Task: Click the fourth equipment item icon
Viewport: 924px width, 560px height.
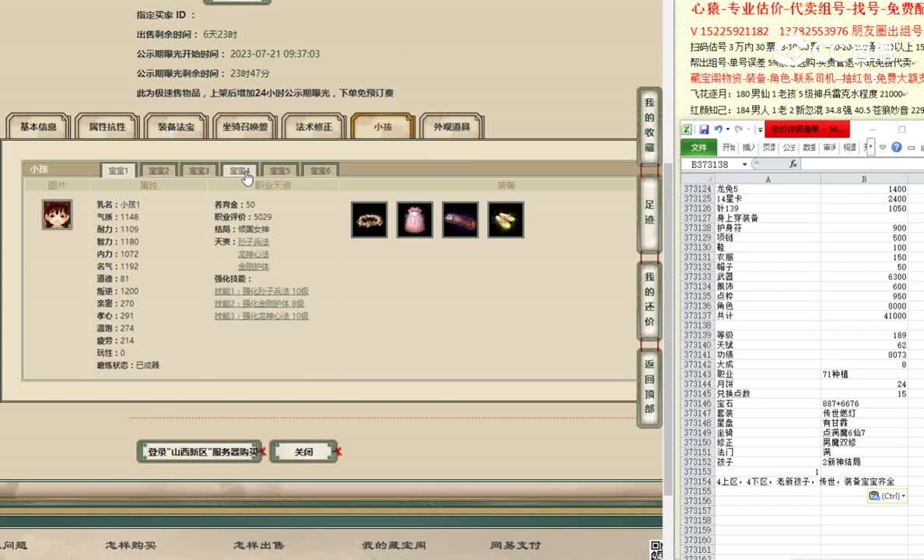Action: pos(506,220)
